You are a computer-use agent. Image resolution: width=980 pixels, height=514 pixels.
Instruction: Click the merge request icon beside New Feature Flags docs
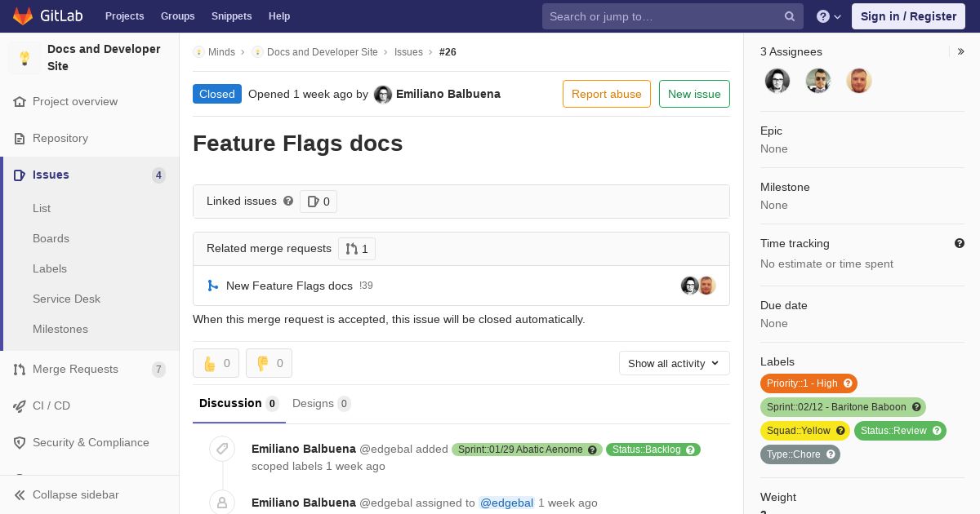pos(213,286)
